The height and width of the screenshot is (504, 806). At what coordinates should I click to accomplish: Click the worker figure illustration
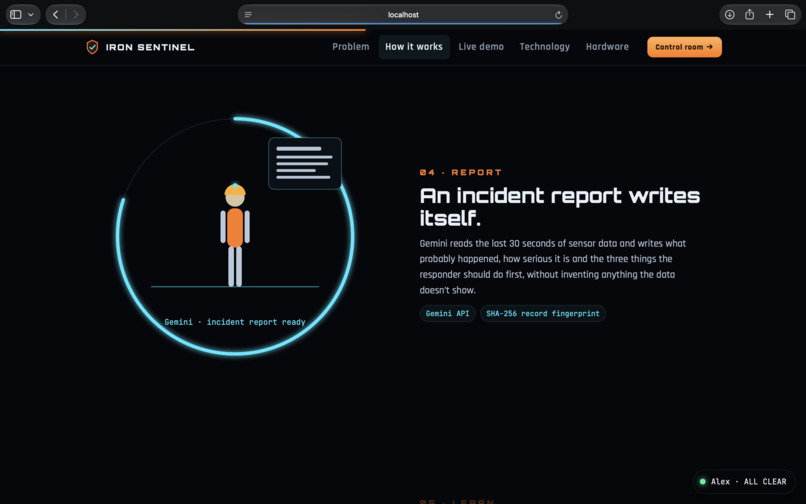235,234
